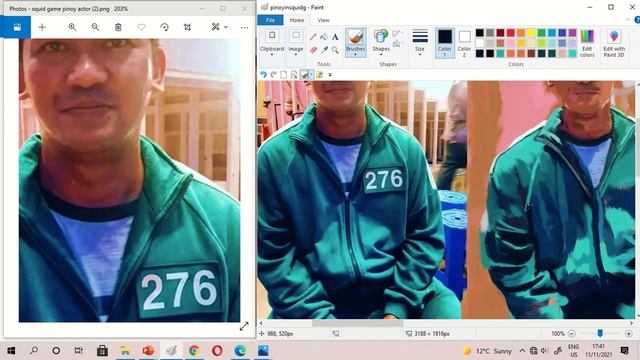Zoom in the Photos app image

[x=72, y=27]
